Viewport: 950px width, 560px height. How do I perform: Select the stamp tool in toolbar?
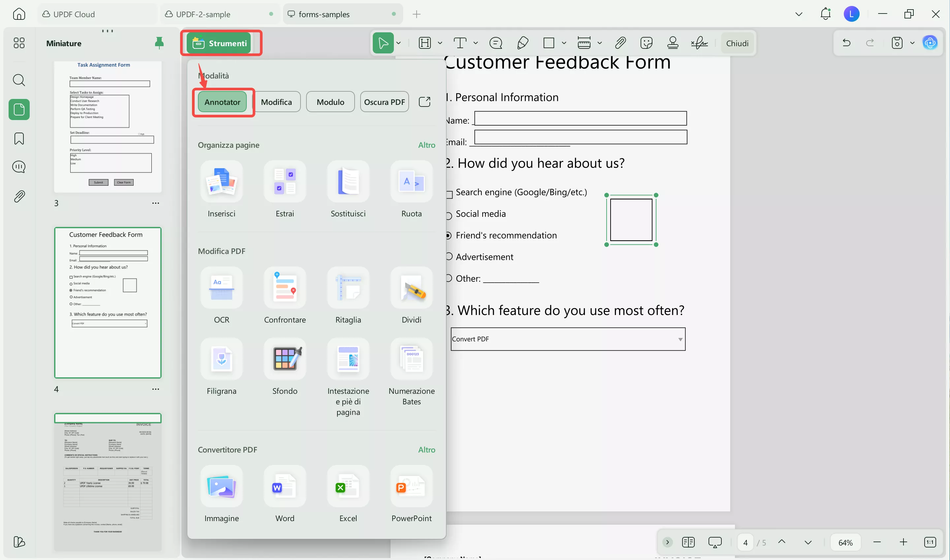(x=673, y=43)
